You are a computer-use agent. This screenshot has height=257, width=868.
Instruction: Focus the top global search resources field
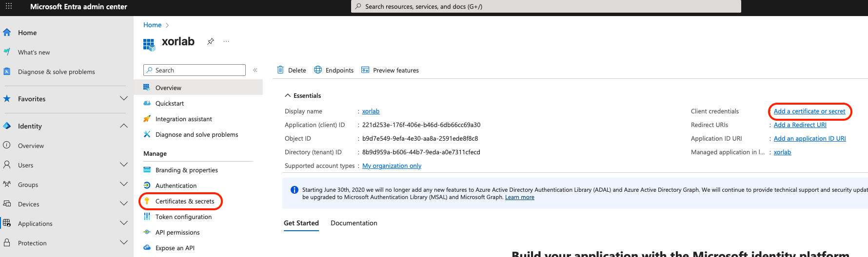546,6
